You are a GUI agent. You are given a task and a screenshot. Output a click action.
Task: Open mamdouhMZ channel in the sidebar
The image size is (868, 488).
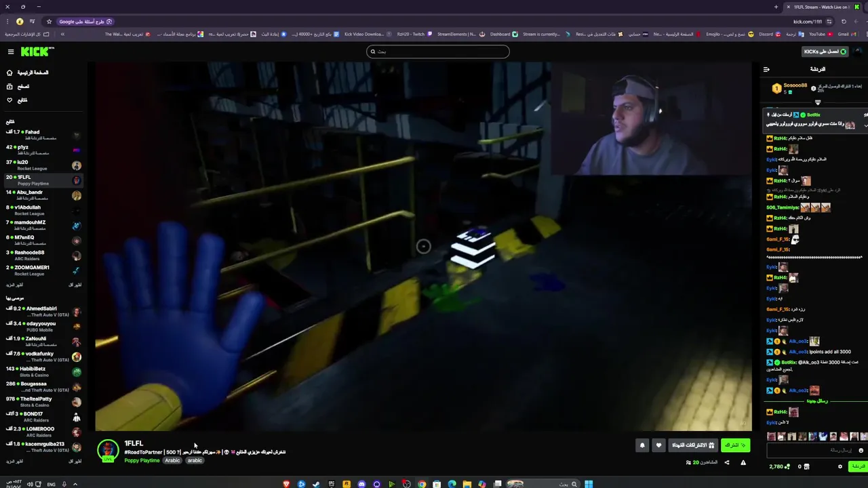tap(43, 225)
